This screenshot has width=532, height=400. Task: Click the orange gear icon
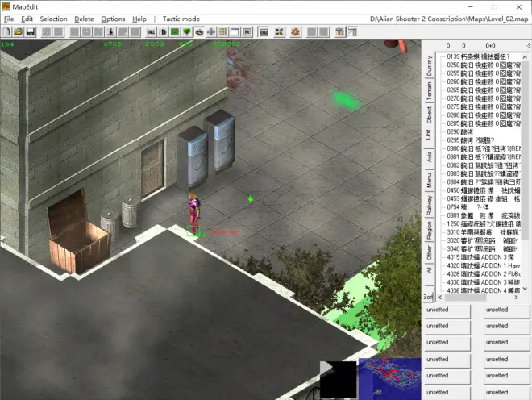[x=295, y=32]
